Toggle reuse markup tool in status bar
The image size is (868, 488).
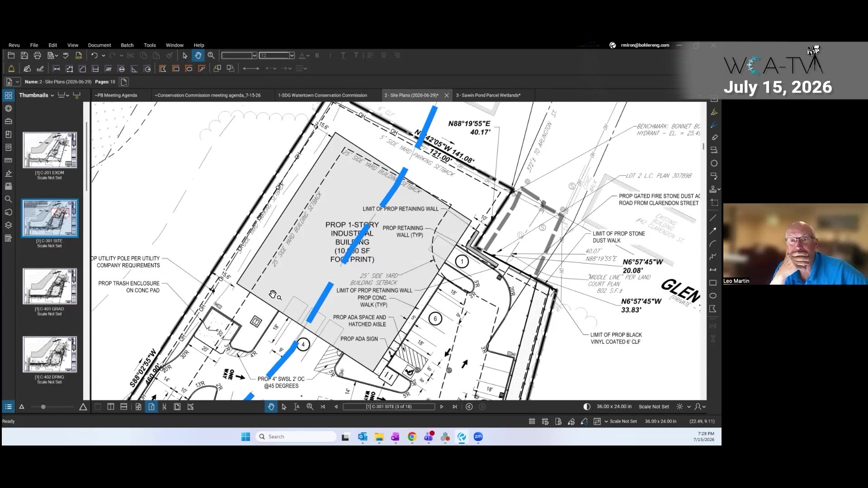click(584, 422)
